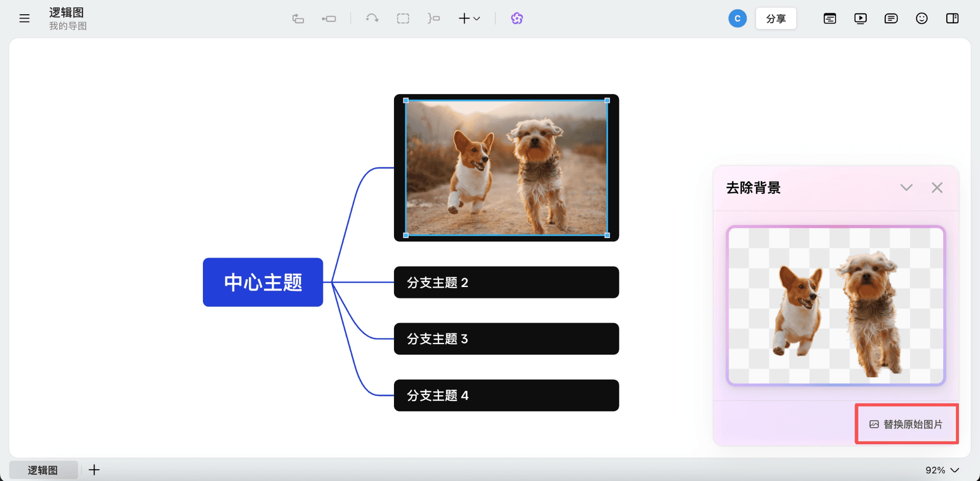Select the blue 中心主题 node
Viewport: 980px width, 481px height.
[263, 282]
